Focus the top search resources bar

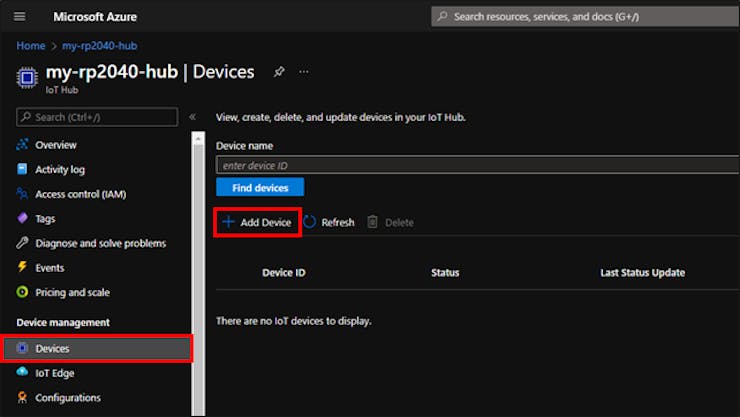coord(580,17)
